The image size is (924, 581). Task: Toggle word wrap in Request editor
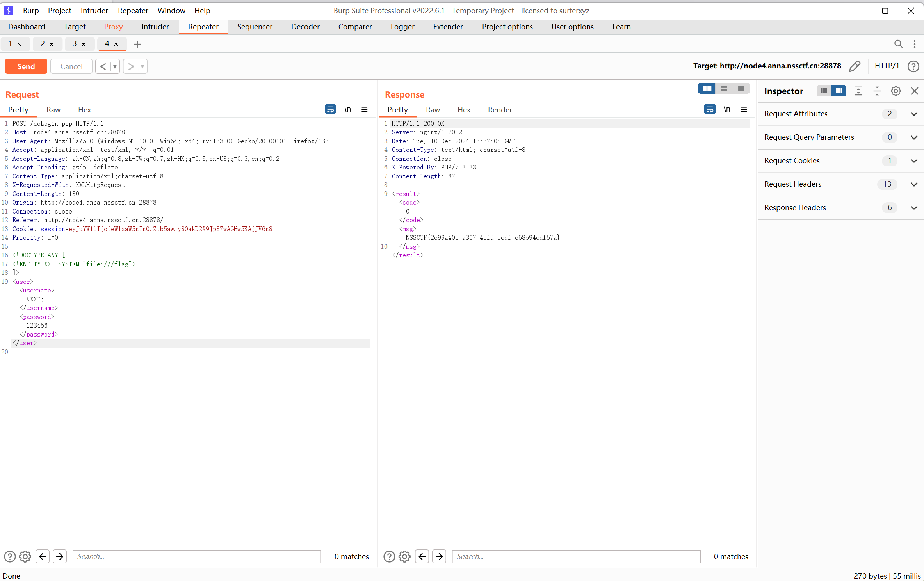330,109
